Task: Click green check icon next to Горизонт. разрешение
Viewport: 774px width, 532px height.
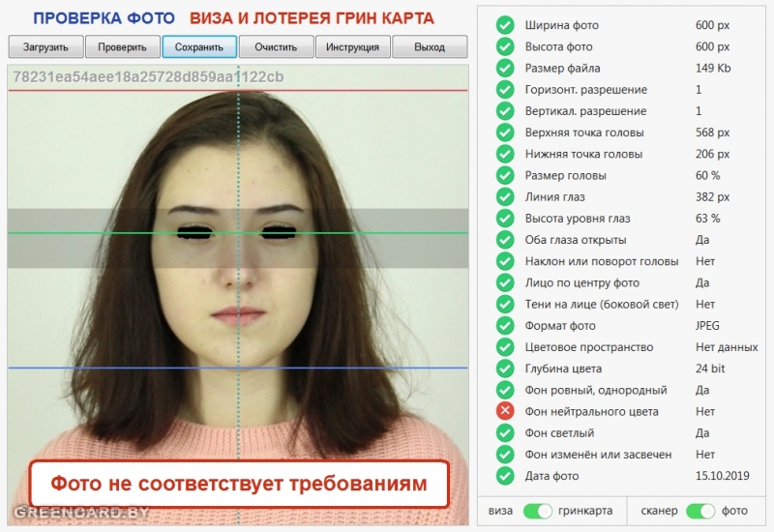Action: click(x=505, y=89)
